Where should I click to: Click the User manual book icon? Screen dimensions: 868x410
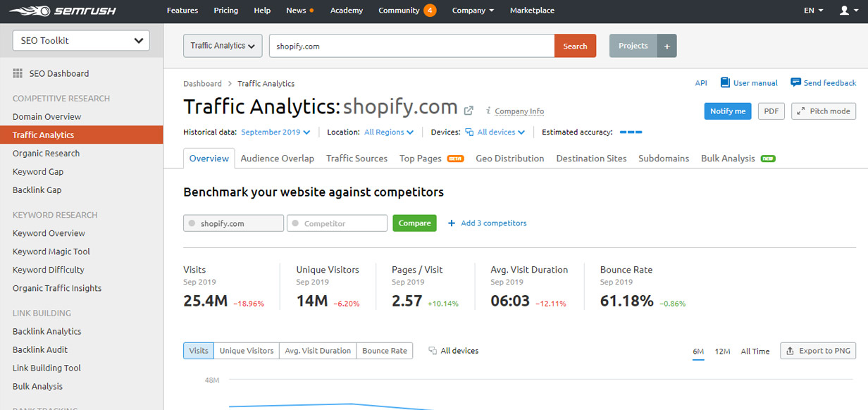(x=725, y=82)
